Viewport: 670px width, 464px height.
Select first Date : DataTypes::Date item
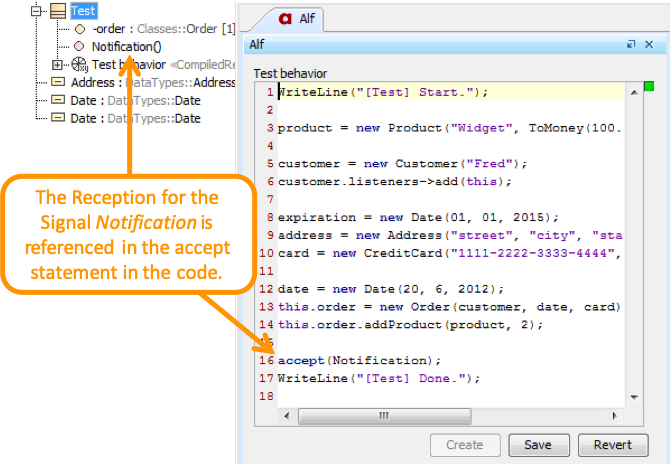pos(135,100)
